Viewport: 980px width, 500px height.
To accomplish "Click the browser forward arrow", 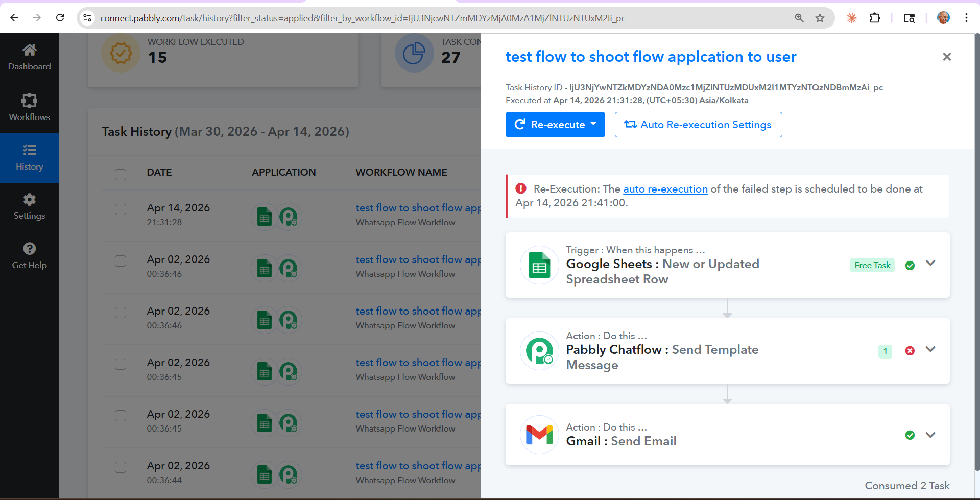I will pyautogui.click(x=37, y=18).
